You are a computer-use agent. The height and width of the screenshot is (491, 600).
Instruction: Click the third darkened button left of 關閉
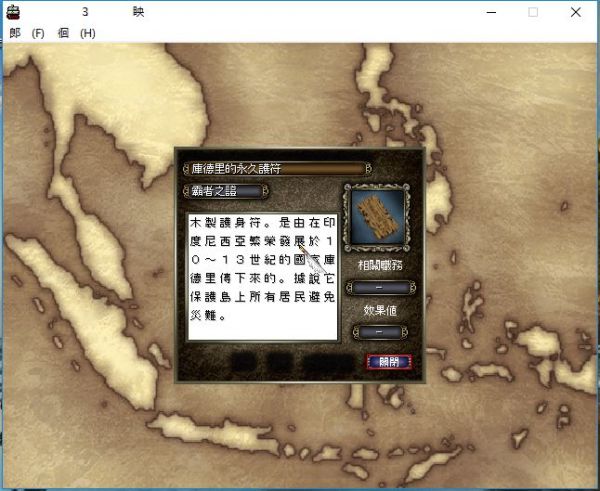[327, 361]
